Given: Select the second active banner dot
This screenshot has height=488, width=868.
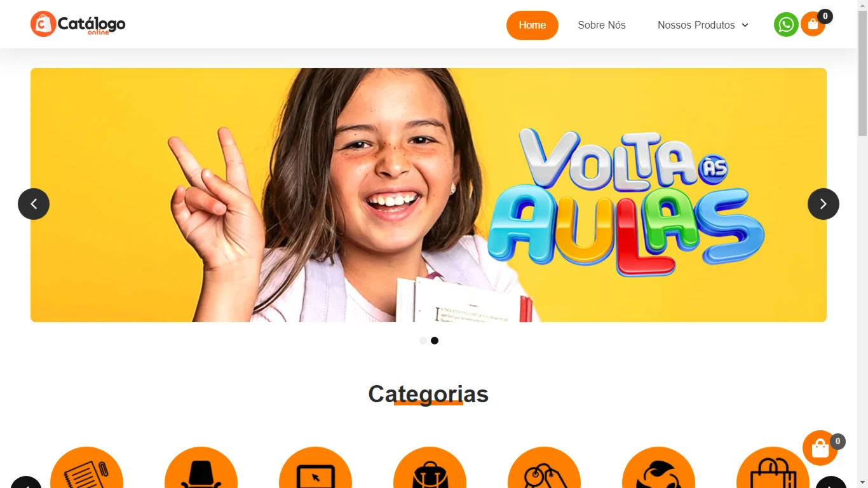Looking at the screenshot, I should click(435, 341).
